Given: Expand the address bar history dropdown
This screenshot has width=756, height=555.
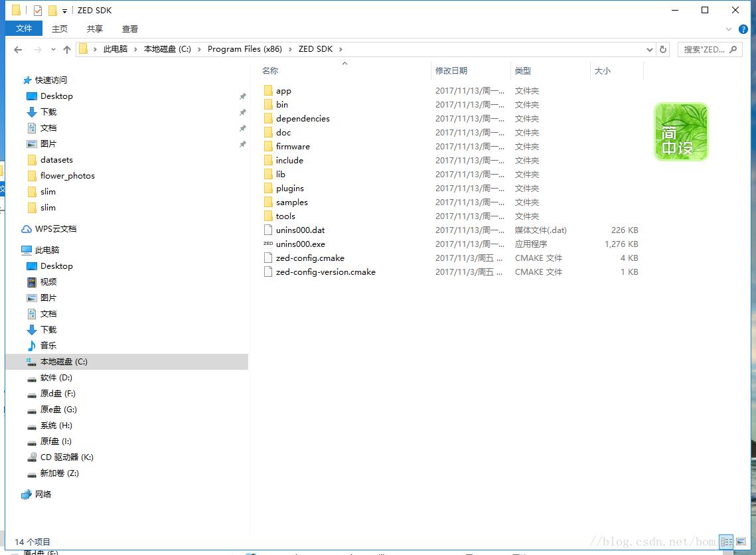Looking at the screenshot, I should (x=649, y=49).
